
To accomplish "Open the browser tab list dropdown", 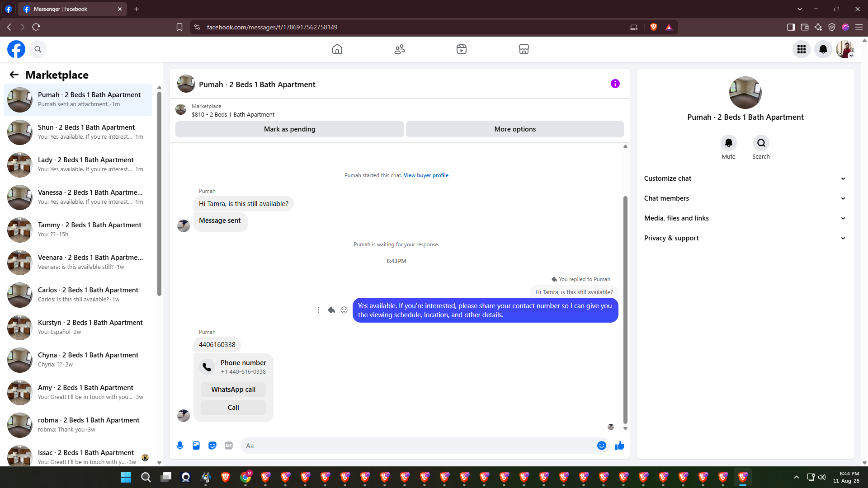I will (x=800, y=9).
